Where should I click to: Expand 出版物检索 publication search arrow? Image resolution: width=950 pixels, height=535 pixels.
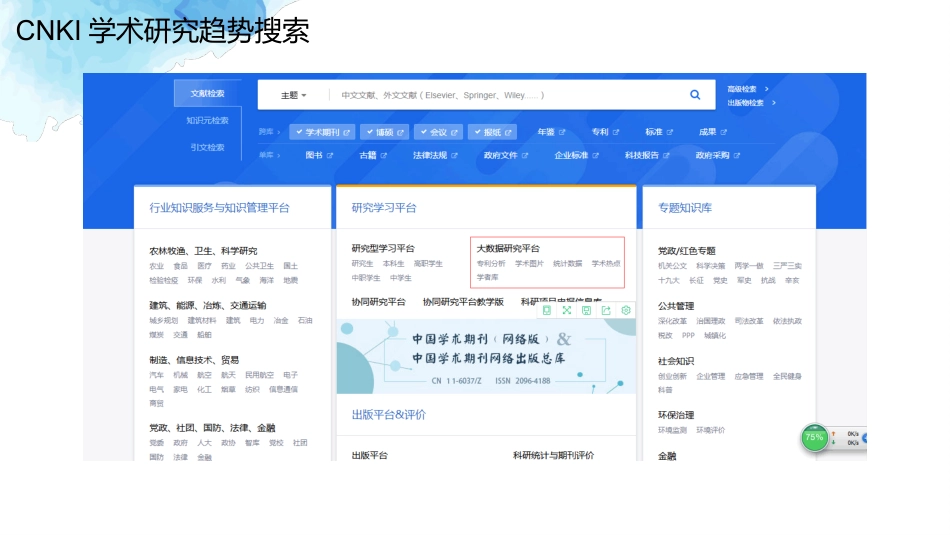tap(774, 103)
